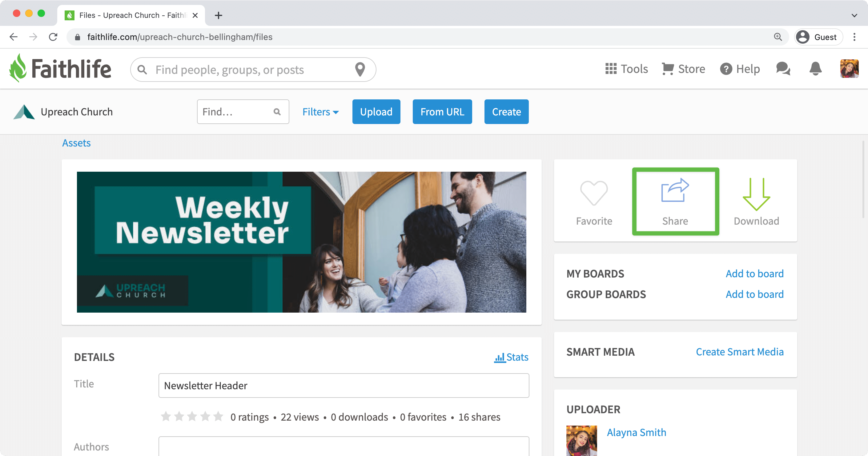
Task: Open the notifications bell
Action: 815,69
